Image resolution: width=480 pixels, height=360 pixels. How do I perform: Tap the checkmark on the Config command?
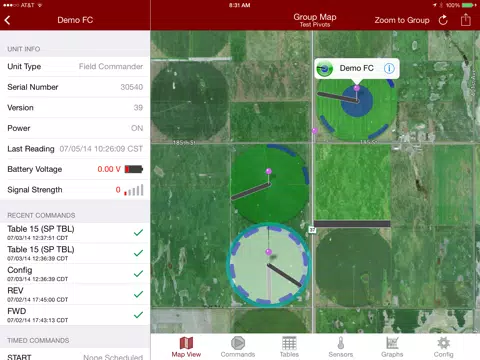coord(138,274)
